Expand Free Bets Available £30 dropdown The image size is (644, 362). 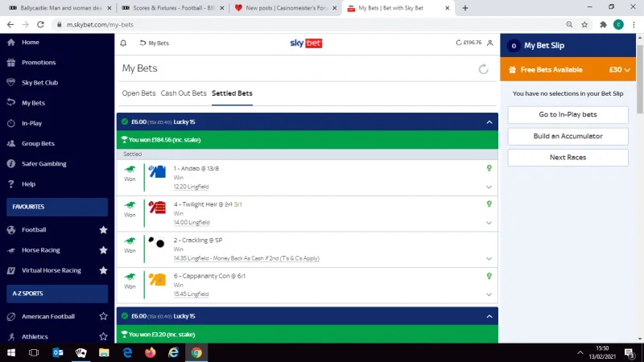point(568,70)
